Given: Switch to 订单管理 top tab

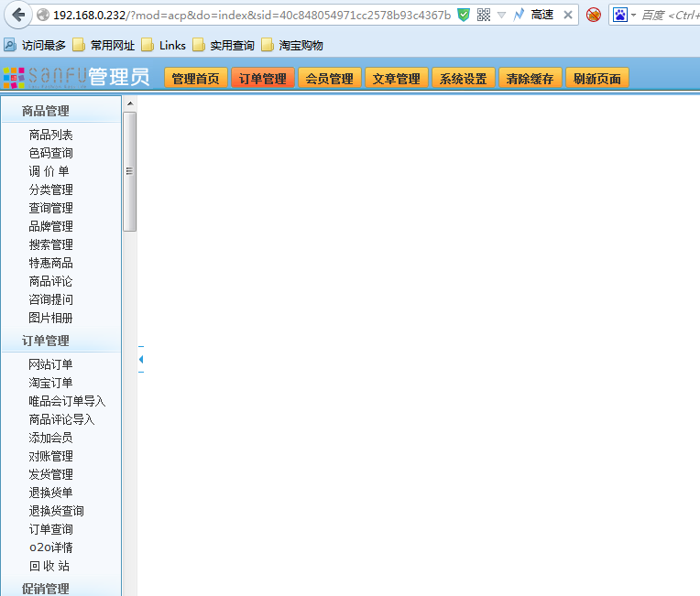Looking at the screenshot, I should click(x=262, y=79).
